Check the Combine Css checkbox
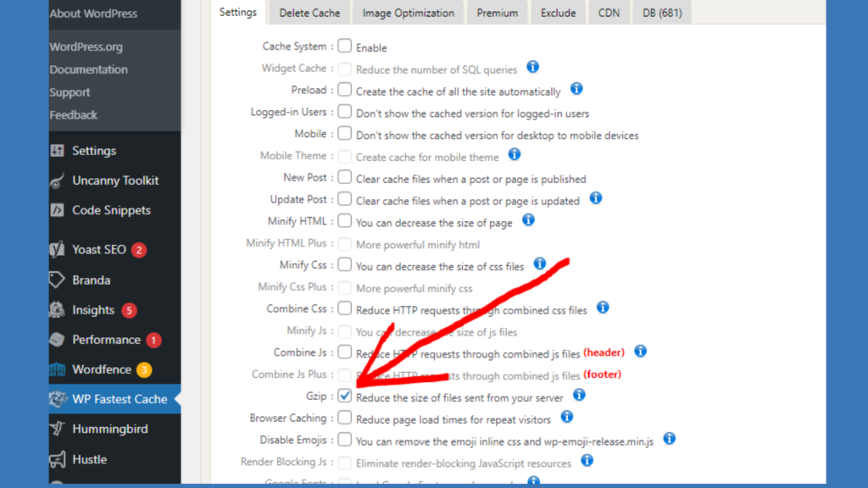 point(345,308)
